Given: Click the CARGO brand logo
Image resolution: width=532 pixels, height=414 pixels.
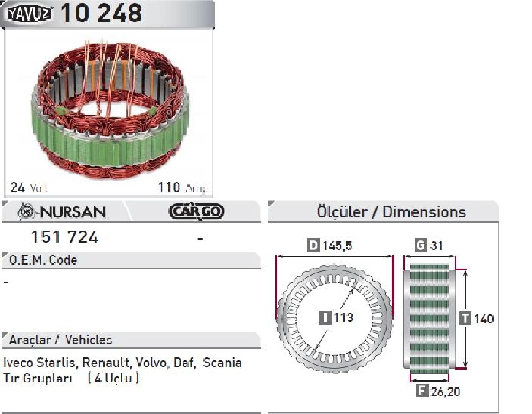Looking at the screenshot, I should coord(196,211).
